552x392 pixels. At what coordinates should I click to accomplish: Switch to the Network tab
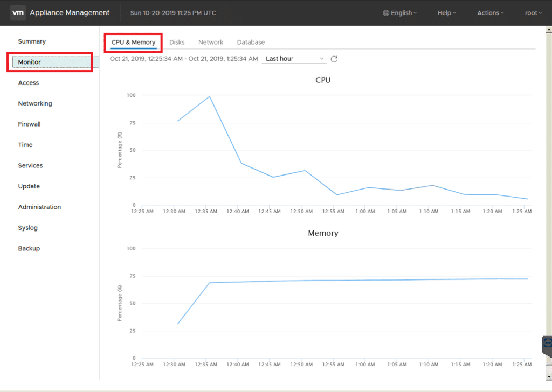tap(211, 42)
